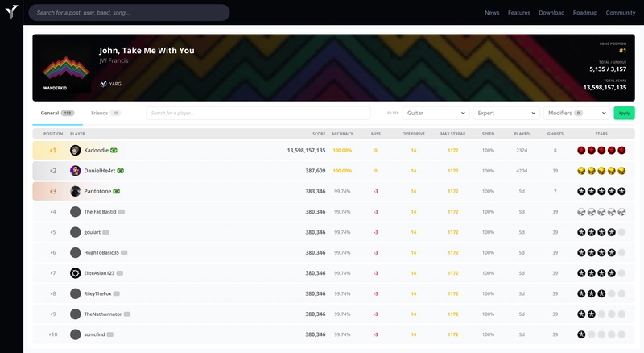Open Pantotone's player profile link
644x353 pixels.
[x=97, y=191]
